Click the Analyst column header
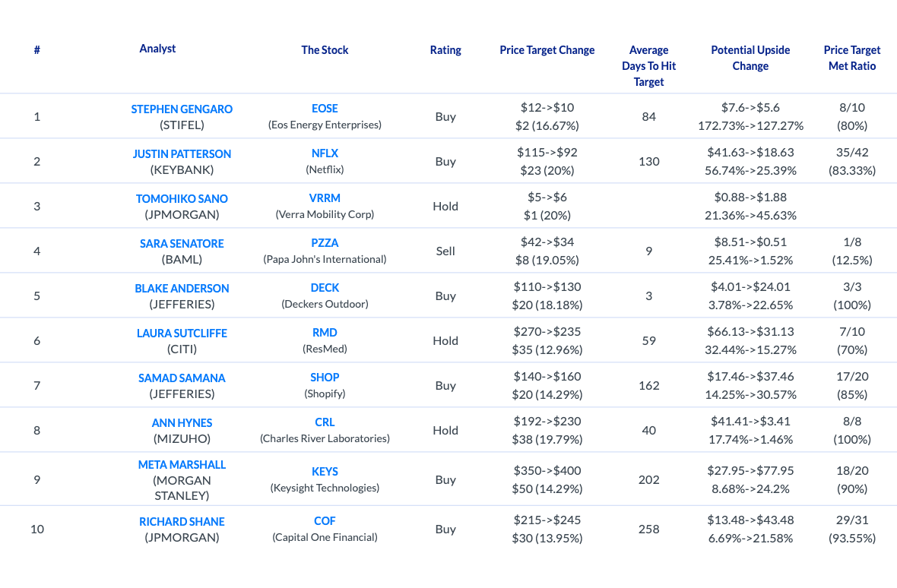The width and height of the screenshot is (897, 588). (x=157, y=49)
